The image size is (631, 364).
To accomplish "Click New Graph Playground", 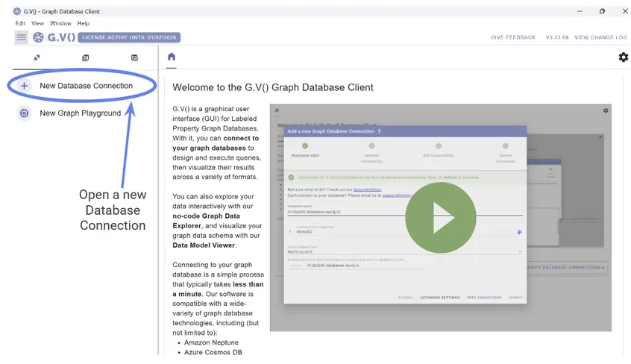I will coord(80,113).
